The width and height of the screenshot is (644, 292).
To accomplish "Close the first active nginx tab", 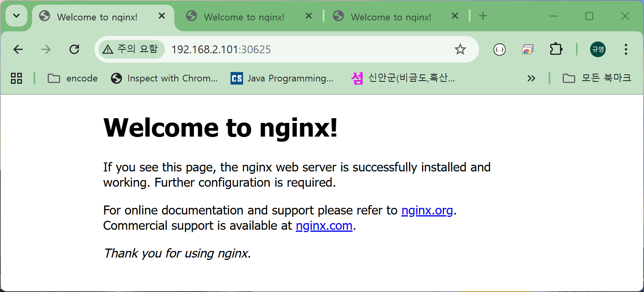I will (162, 16).
